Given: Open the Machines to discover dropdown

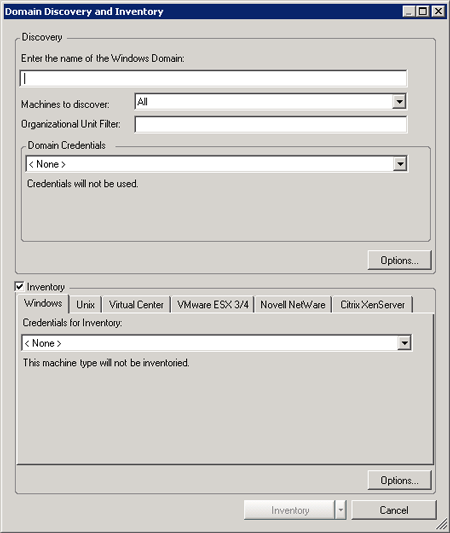Looking at the screenshot, I should (x=271, y=102).
